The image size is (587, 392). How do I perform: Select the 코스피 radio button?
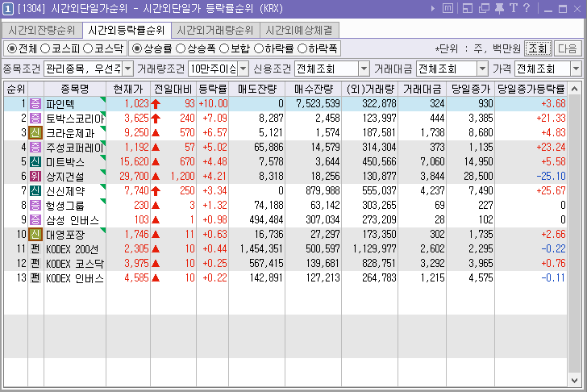click(x=45, y=48)
